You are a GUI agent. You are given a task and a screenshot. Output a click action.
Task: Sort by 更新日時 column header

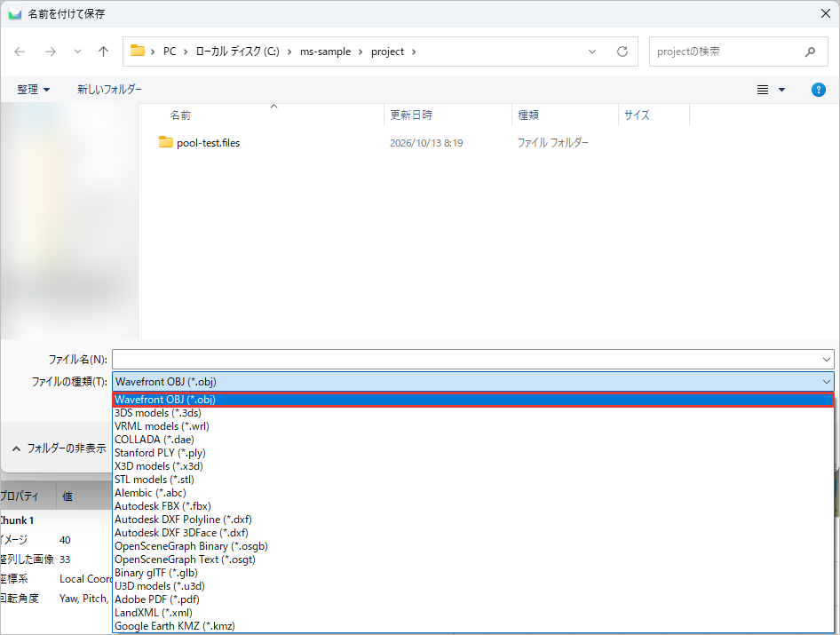[x=448, y=115]
